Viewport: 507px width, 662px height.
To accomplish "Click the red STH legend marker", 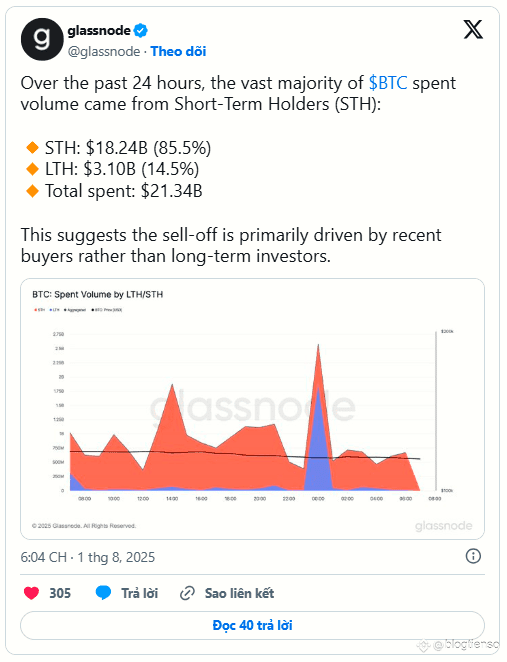I will coord(35,310).
